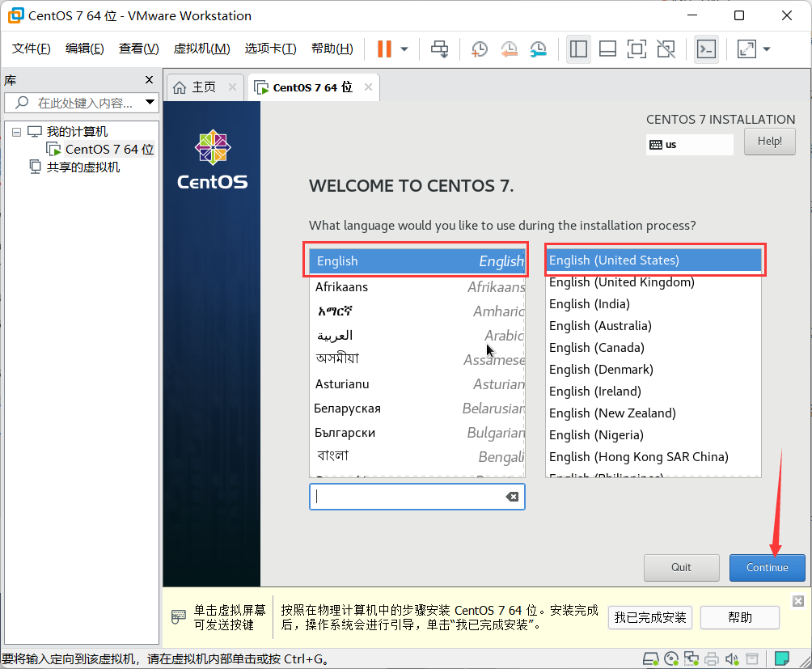This screenshot has height=669, width=812.
Task: Send Ctrl+Alt+Del to the virtual machine
Action: tap(439, 49)
